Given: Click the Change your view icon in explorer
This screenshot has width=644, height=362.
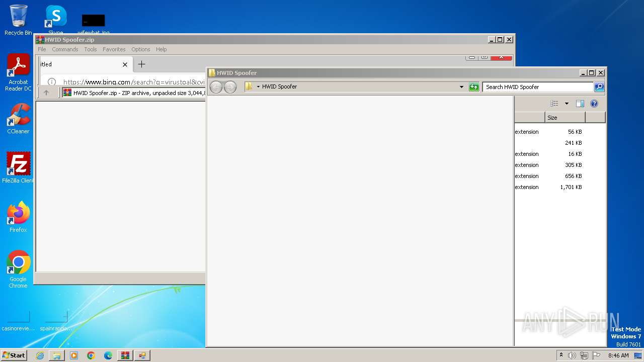Looking at the screenshot, I should pyautogui.click(x=554, y=104).
